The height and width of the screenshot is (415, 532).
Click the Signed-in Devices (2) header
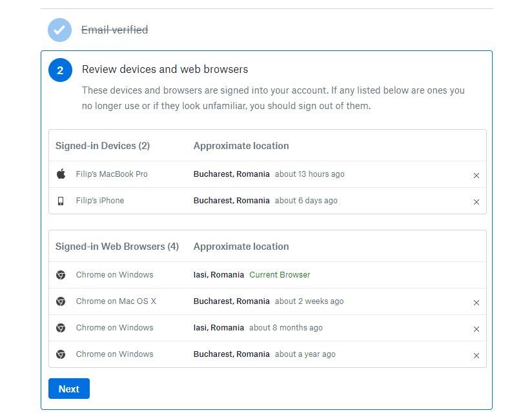click(x=103, y=146)
